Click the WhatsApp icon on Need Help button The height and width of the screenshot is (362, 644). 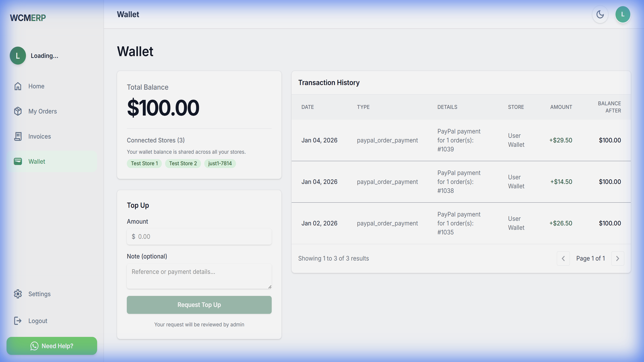[34, 346]
